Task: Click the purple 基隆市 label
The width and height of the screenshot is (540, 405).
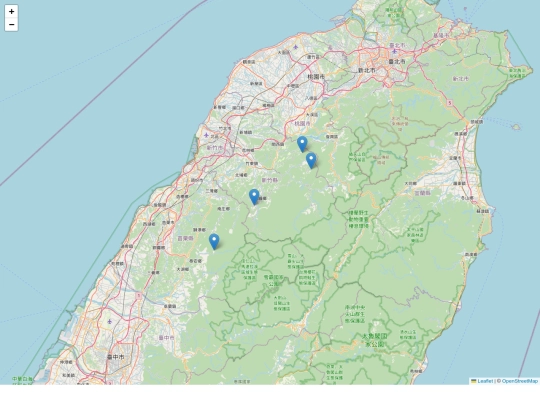Action: (x=441, y=35)
